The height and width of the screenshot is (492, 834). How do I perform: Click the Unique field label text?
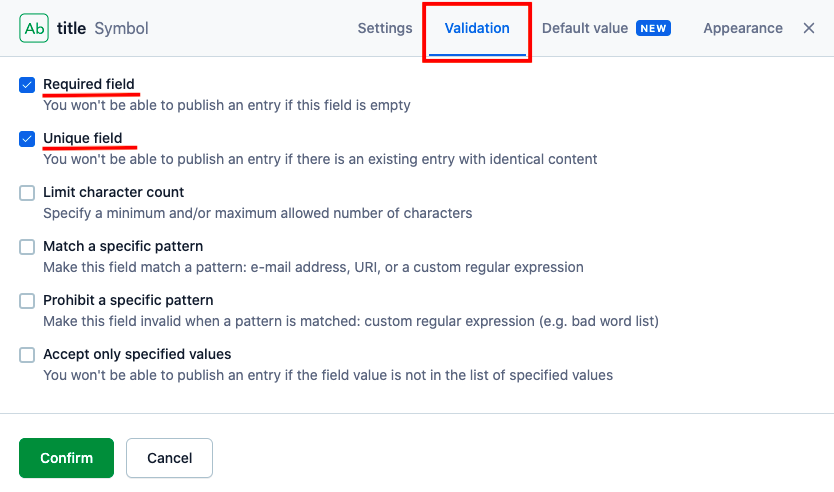83,138
